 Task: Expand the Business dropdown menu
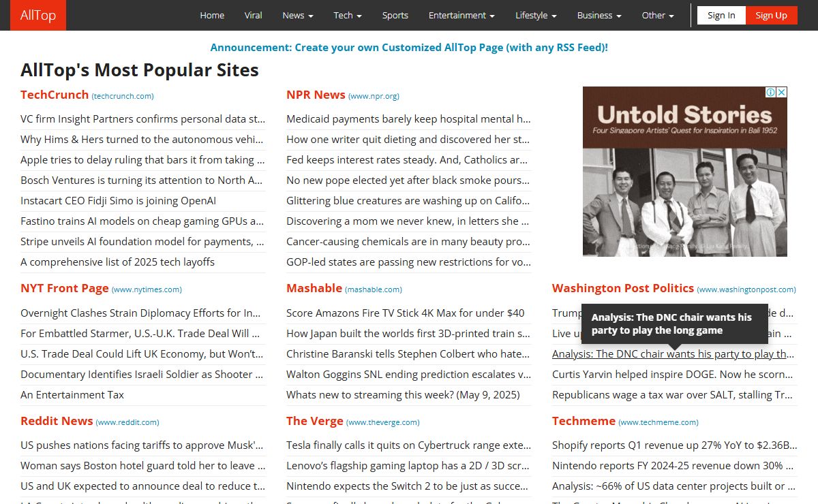point(599,15)
